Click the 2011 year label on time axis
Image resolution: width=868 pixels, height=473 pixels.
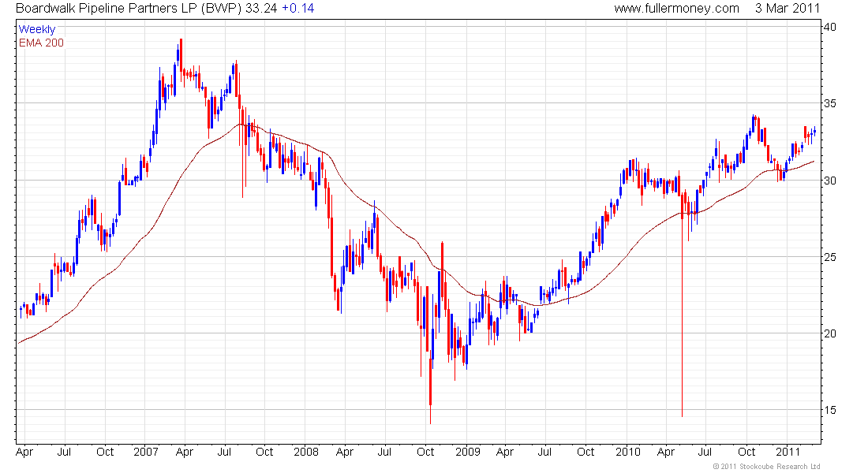(x=788, y=452)
